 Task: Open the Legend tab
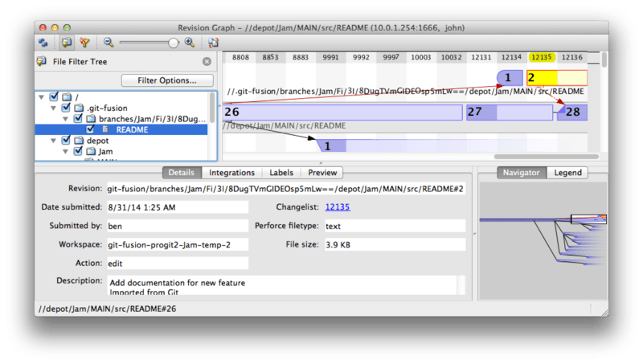point(567,173)
